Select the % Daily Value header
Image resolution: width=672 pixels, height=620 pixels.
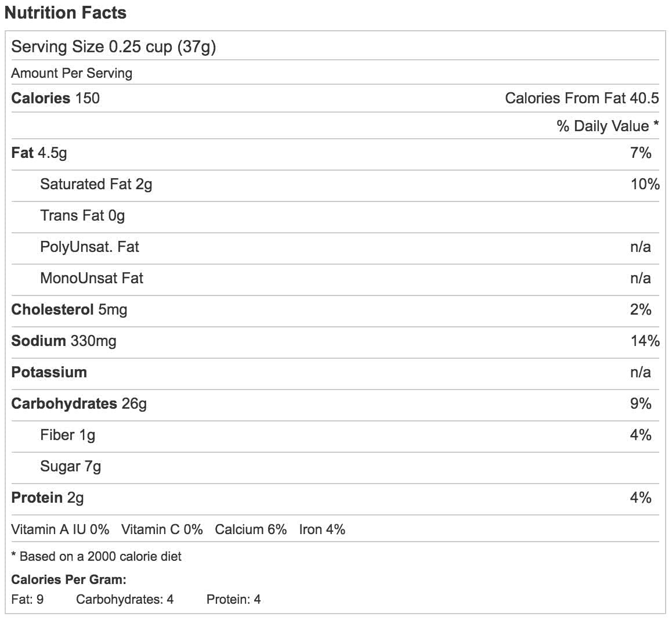point(608,126)
